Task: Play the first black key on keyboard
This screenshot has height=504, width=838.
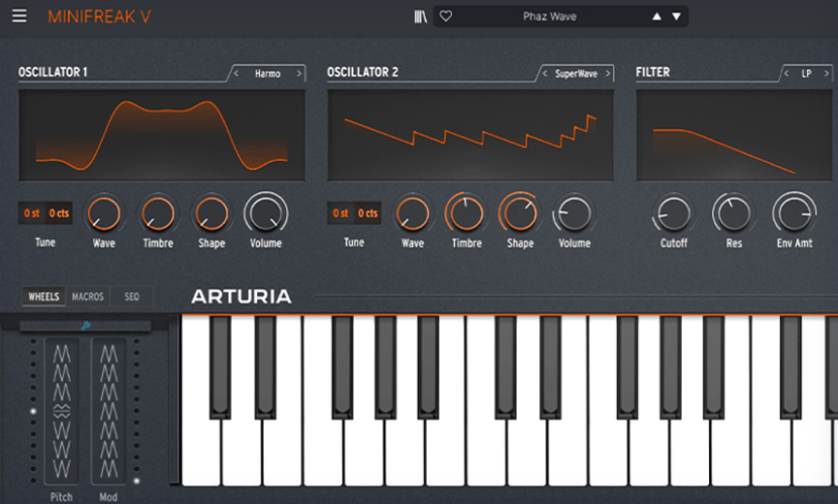Action: click(219, 366)
